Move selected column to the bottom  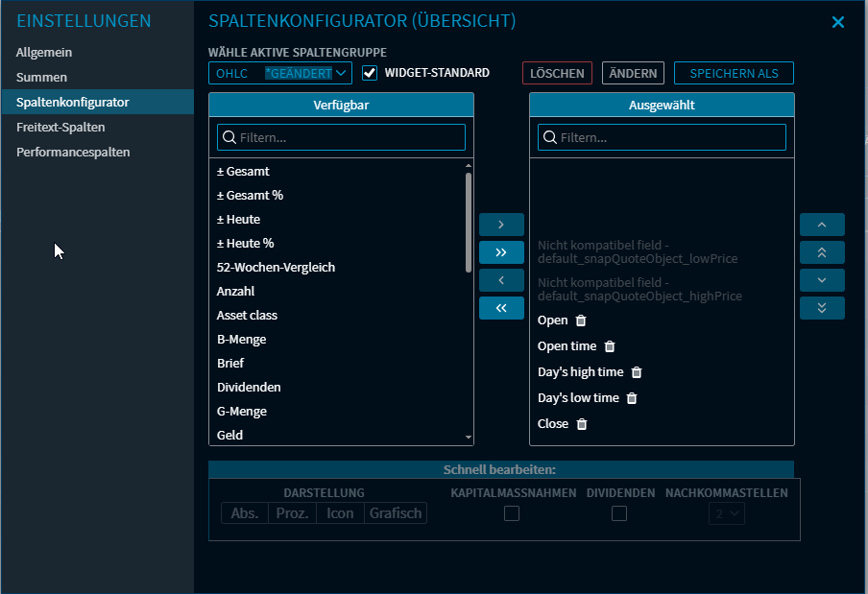click(x=822, y=308)
